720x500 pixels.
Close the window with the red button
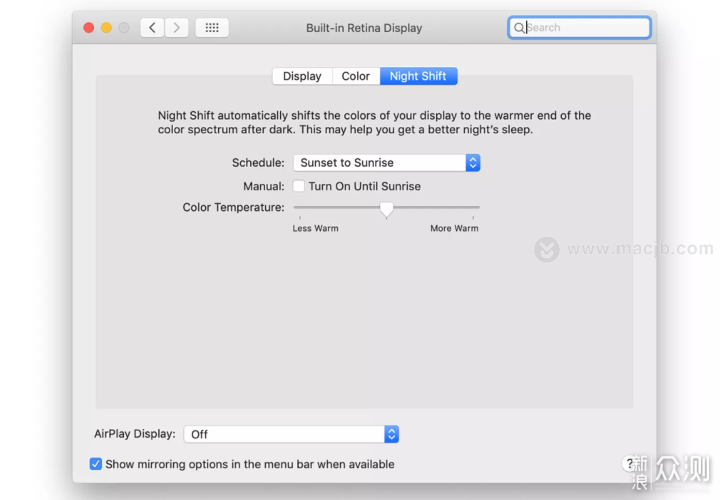click(89, 28)
